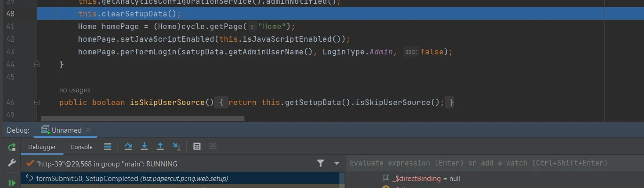Select the "http-39" RUNNING thread entry

coord(172,164)
